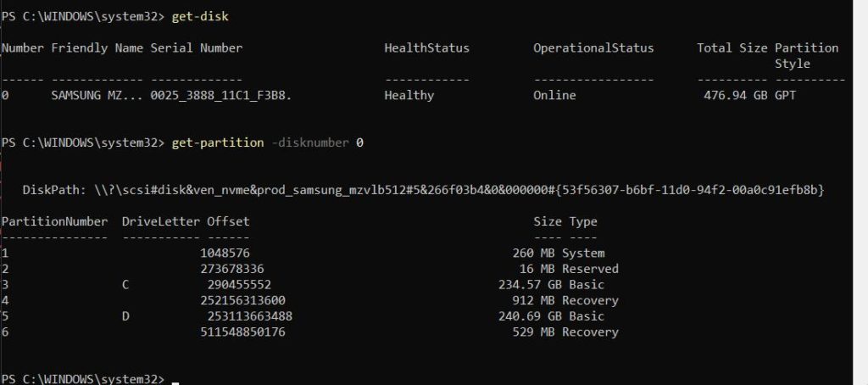Click the OperationalStatus column header

coord(593,48)
